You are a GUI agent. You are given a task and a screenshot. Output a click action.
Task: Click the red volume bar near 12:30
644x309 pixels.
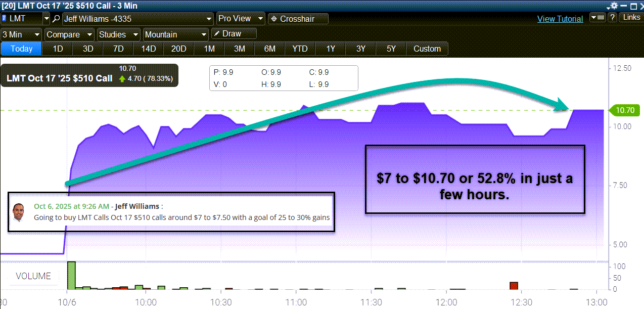pyautogui.click(x=514, y=286)
